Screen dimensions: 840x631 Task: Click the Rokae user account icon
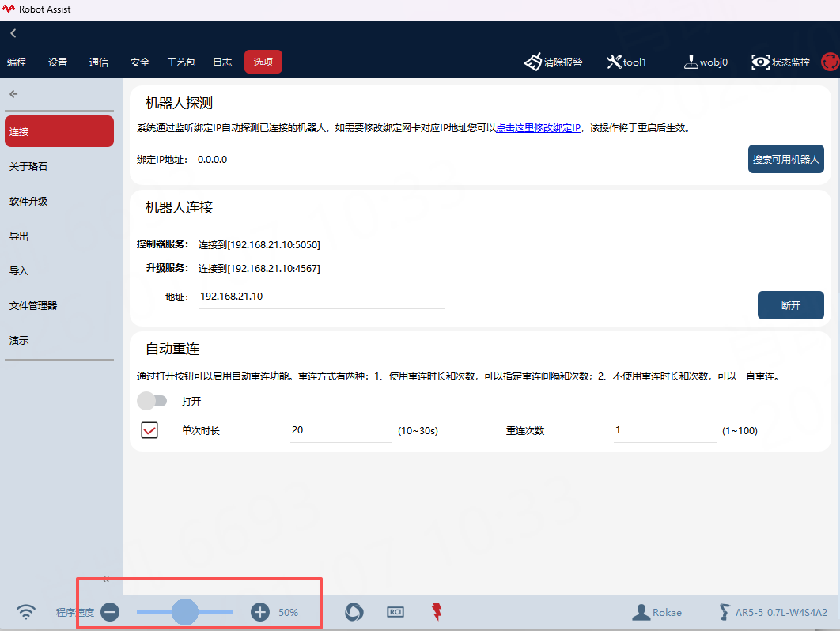click(x=641, y=612)
